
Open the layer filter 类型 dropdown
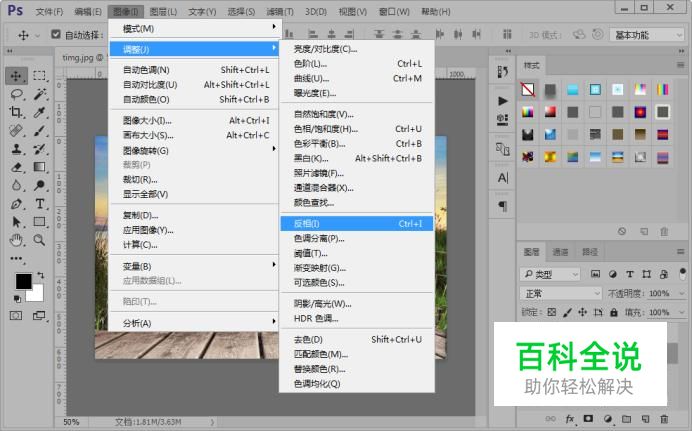pyautogui.click(x=550, y=274)
